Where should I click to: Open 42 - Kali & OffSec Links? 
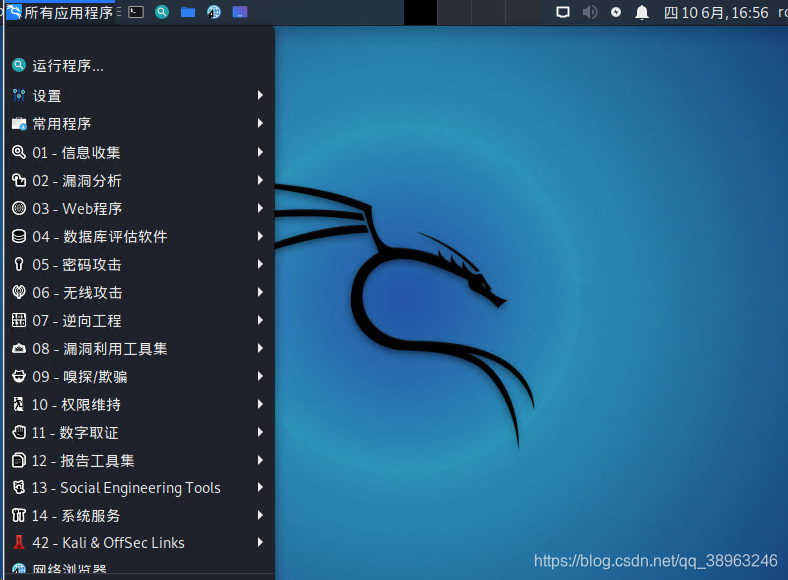tap(140, 543)
